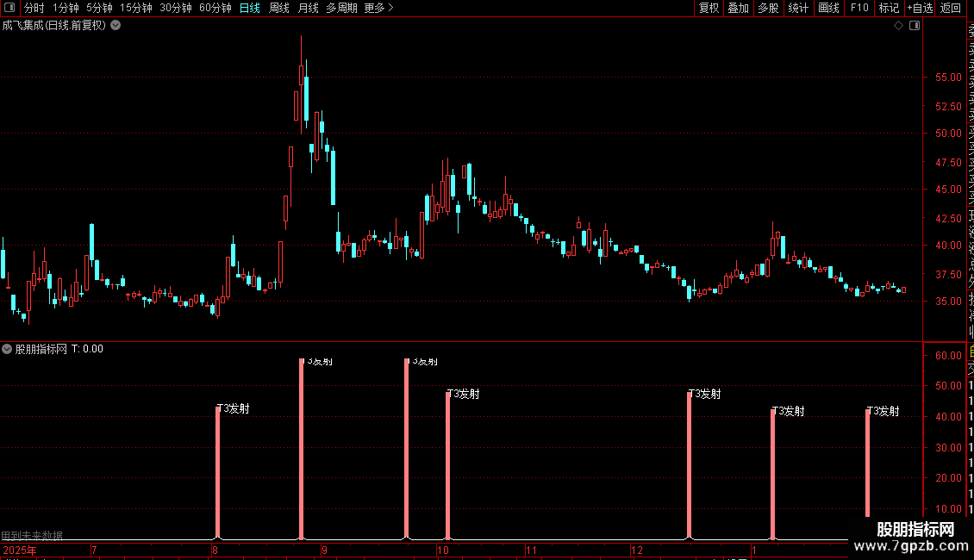
Task: Click the 30.00 indicator axis label
Action: (x=948, y=448)
